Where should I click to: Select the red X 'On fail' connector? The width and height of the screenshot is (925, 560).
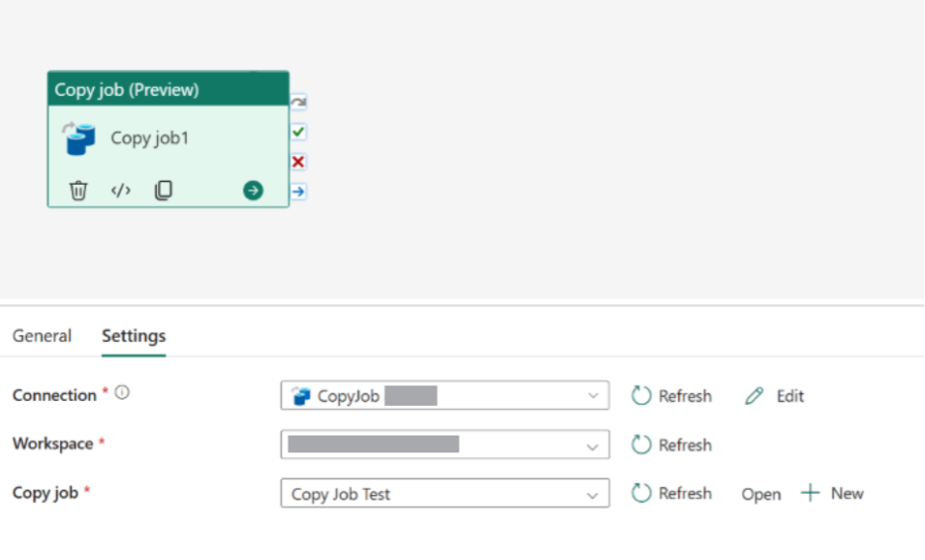pyautogui.click(x=298, y=161)
